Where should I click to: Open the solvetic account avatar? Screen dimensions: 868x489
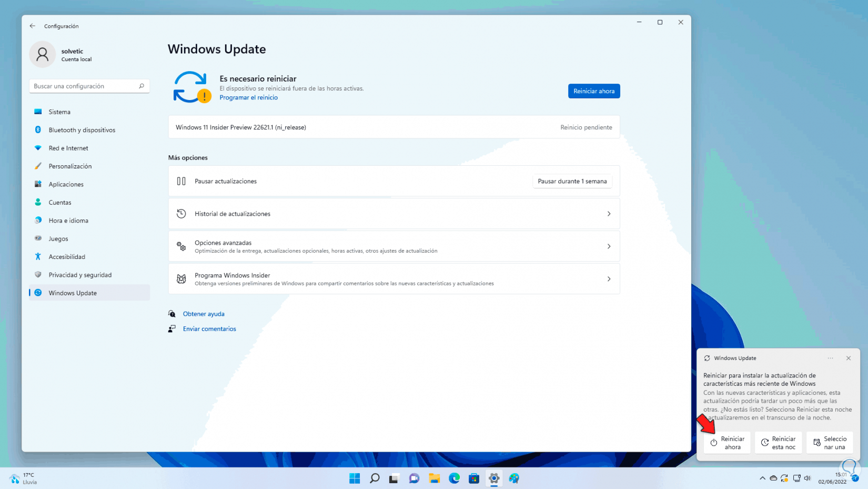43,54
